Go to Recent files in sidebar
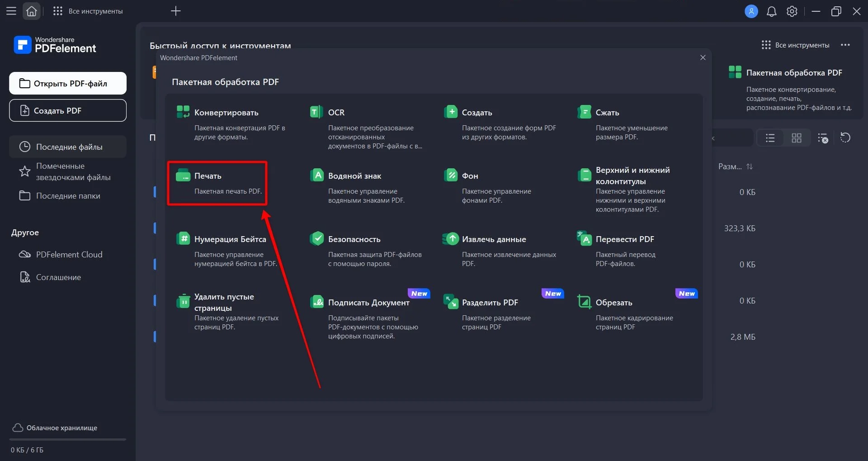868x461 pixels. (x=69, y=147)
